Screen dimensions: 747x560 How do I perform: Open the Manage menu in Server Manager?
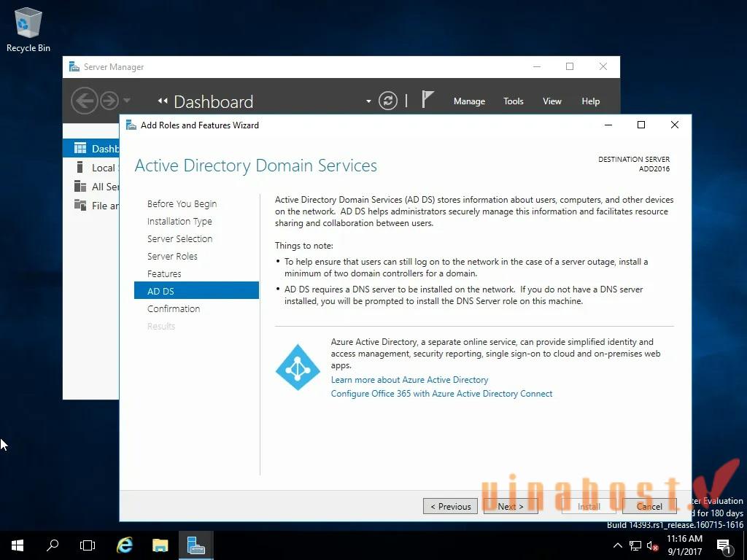pos(469,101)
